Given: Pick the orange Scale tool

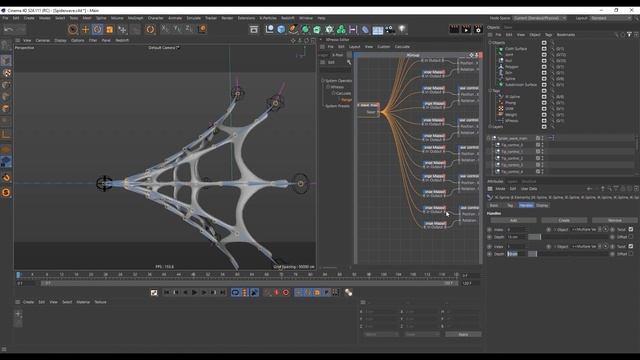Looking at the screenshot, I should [x=109, y=29].
